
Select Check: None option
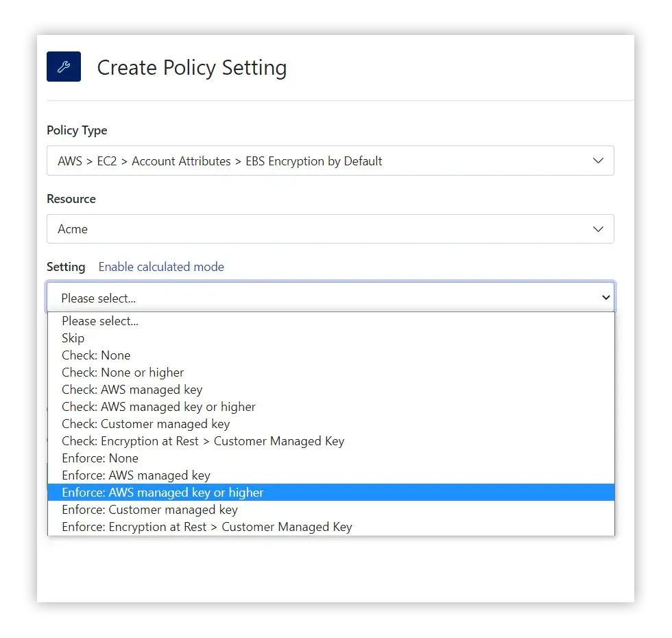331,355
